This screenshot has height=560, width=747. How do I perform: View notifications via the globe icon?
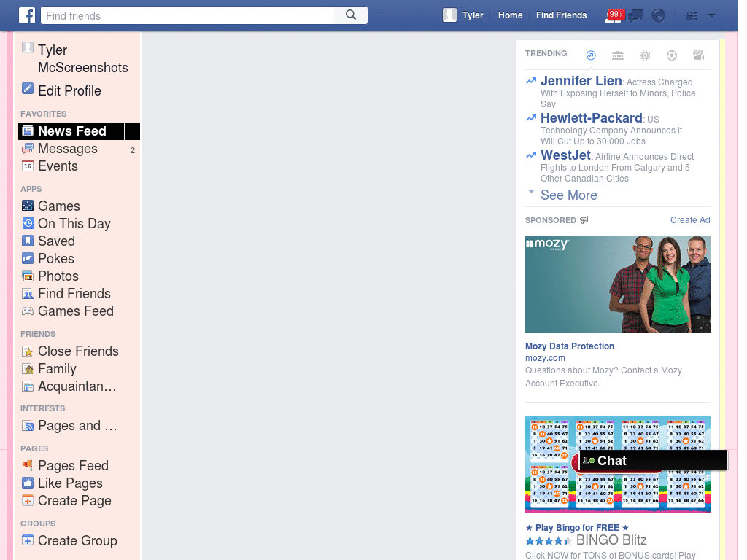click(x=658, y=15)
